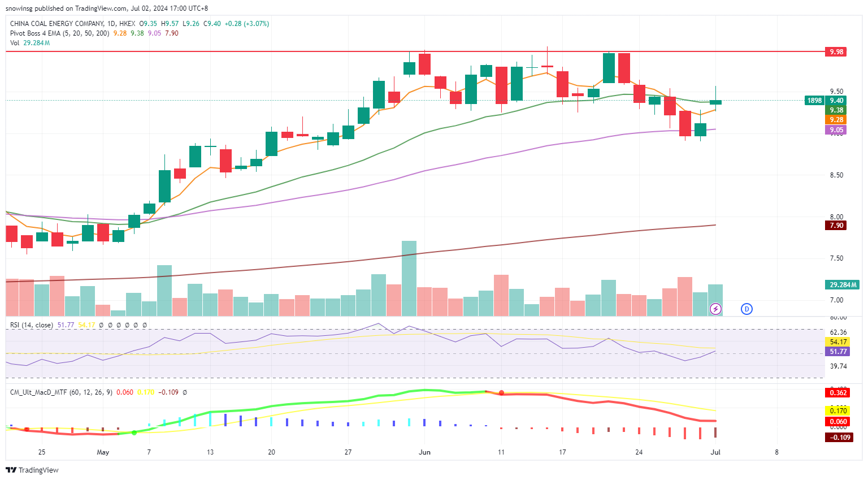The image size is (868, 480).
Task: Click the '27' date on time axis
Action: (x=348, y=452)
